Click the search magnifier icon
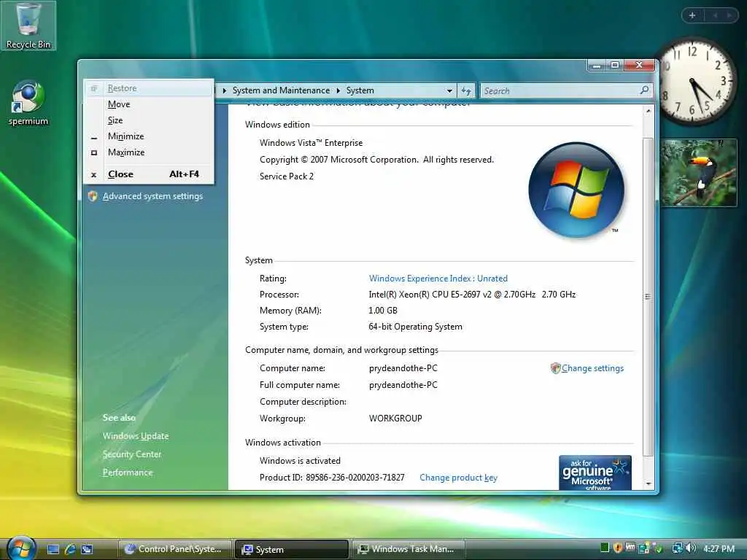Screen dimensions: 747x560 (x=644, y=90)
